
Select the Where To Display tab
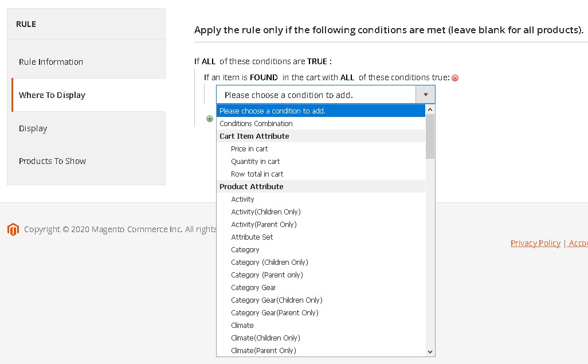point(52,95)
